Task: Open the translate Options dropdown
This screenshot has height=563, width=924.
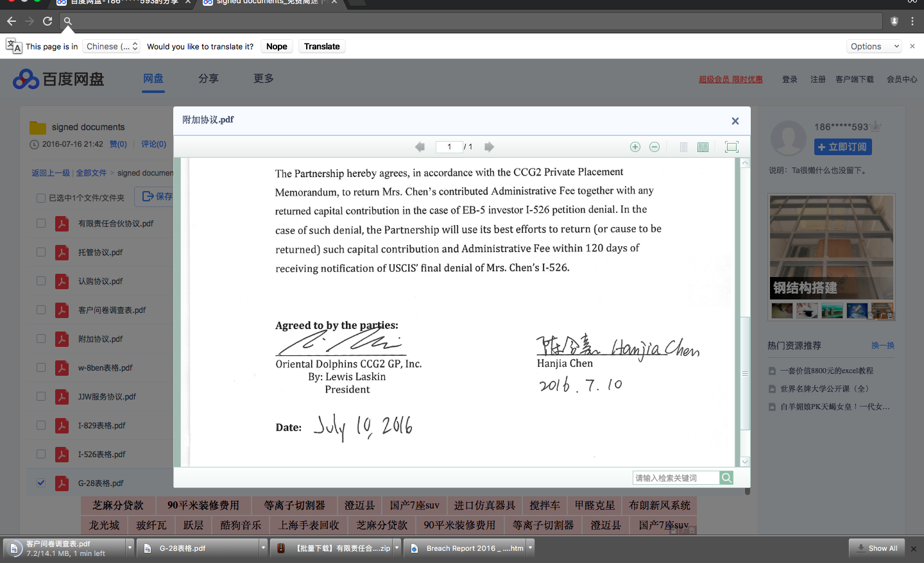Action: 874,46
